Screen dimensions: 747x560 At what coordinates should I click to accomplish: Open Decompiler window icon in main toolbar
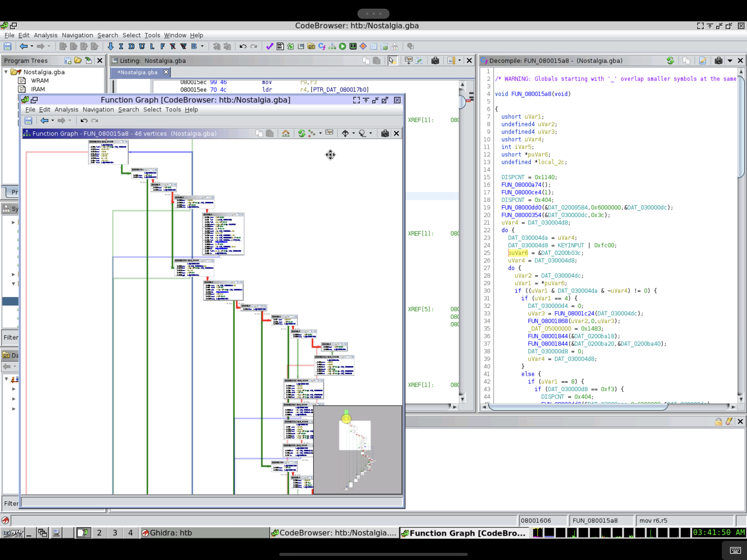(x=322, y=46)
